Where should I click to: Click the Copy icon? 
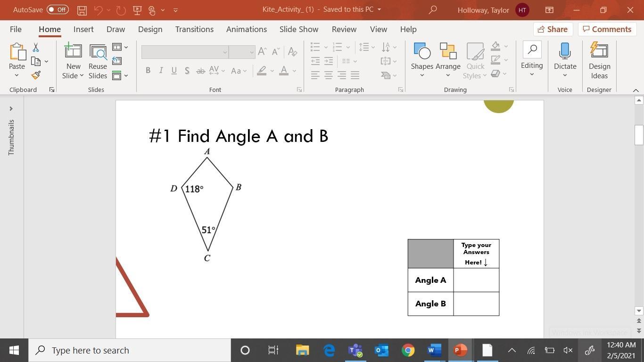(36, 61)
